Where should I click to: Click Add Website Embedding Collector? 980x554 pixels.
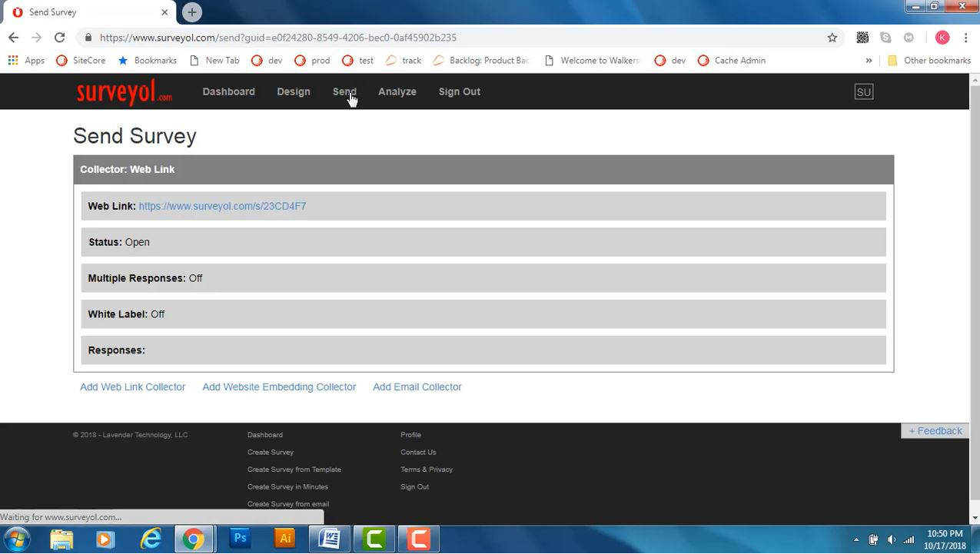[x=279, y=387]
